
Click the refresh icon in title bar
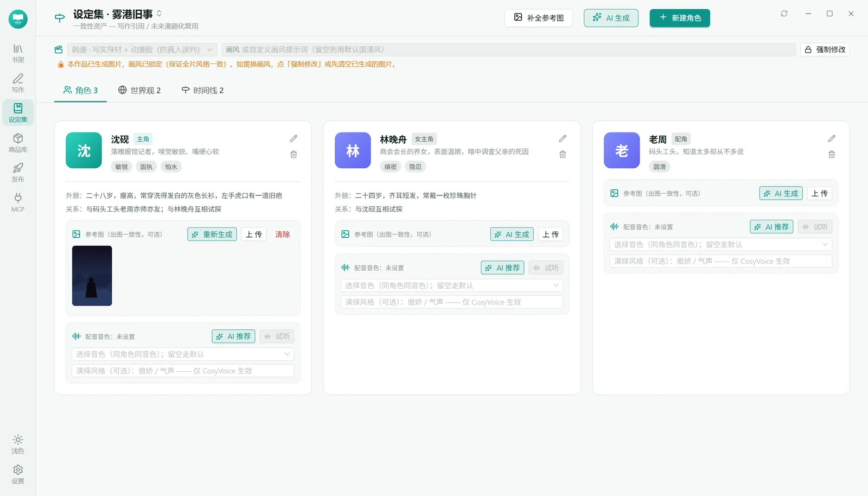[x=784, y=14]
